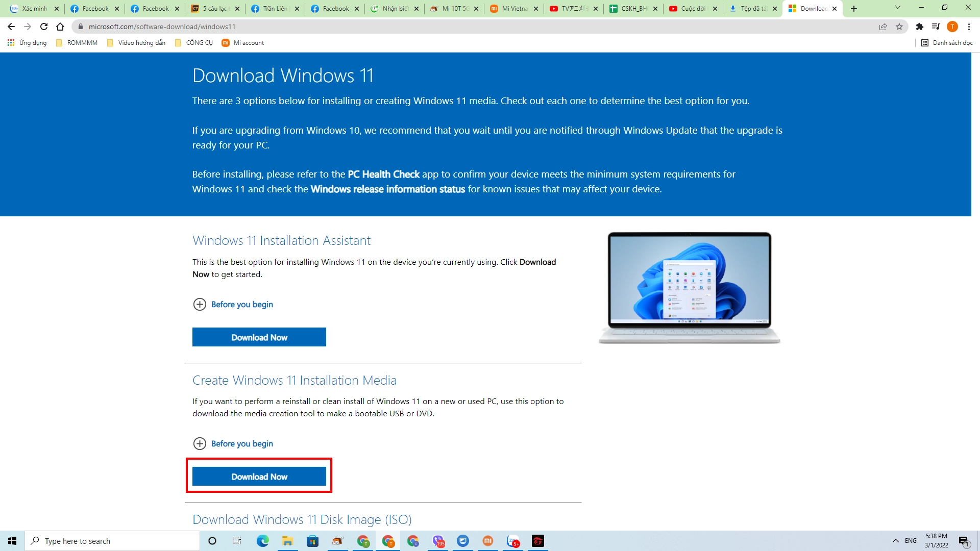This screenshot has height=551, width=980.
Task: Bookmark this page with the star
Action: point(899,27)
